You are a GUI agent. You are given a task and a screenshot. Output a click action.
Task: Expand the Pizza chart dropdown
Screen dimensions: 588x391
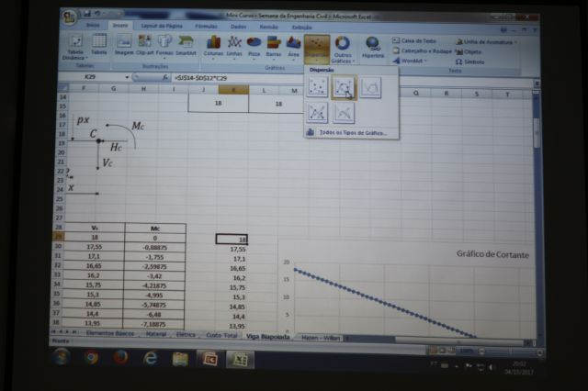tap(254, 47)
